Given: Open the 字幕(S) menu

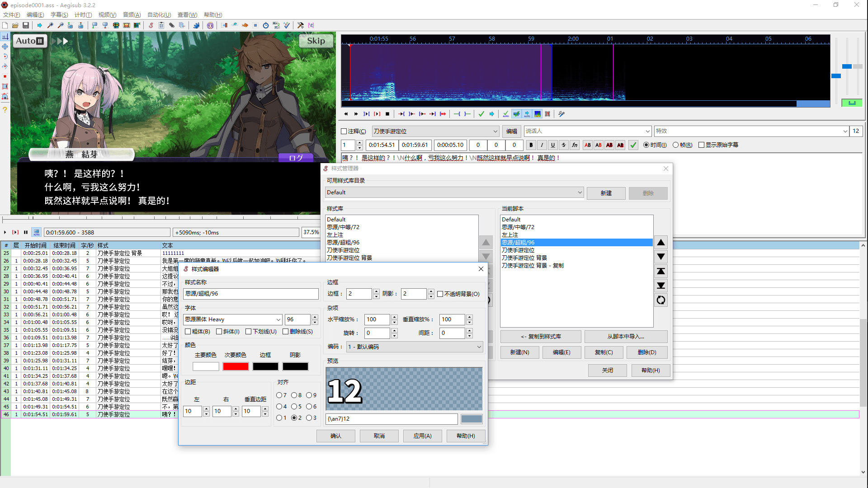Looking at the screenshot, I should click(x=59, y=15).
